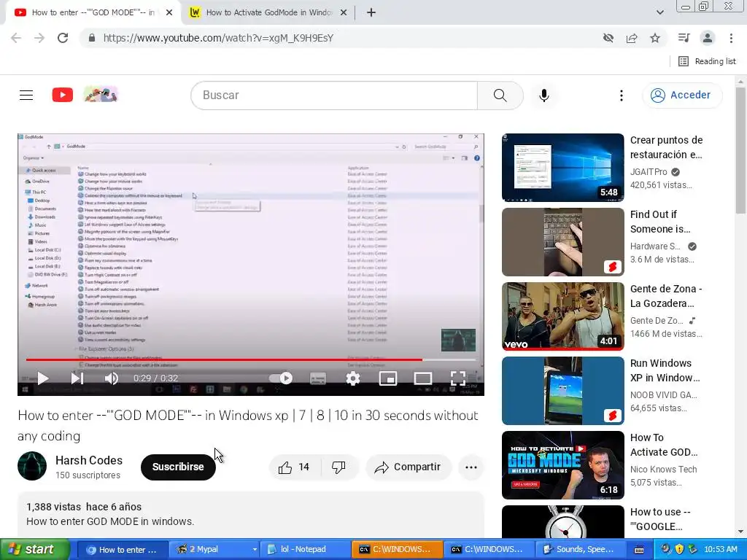Switch to lol - Notepad taskbar item
This screenshot has height=560, width=747.
(305, 550)
